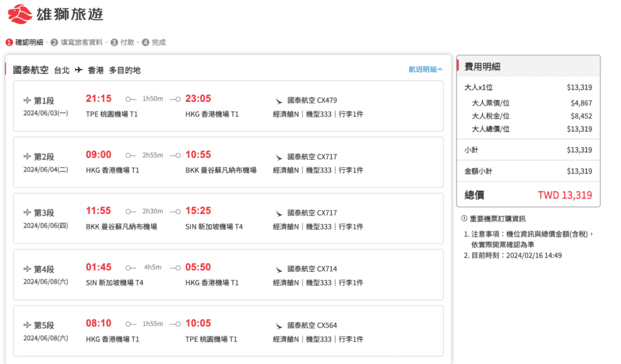The width and height of the screenshot is (621, 364).
Task: Click Cathay Pacific logo for CX717 Bangkok–Singapore
Action: pos(279,213)
